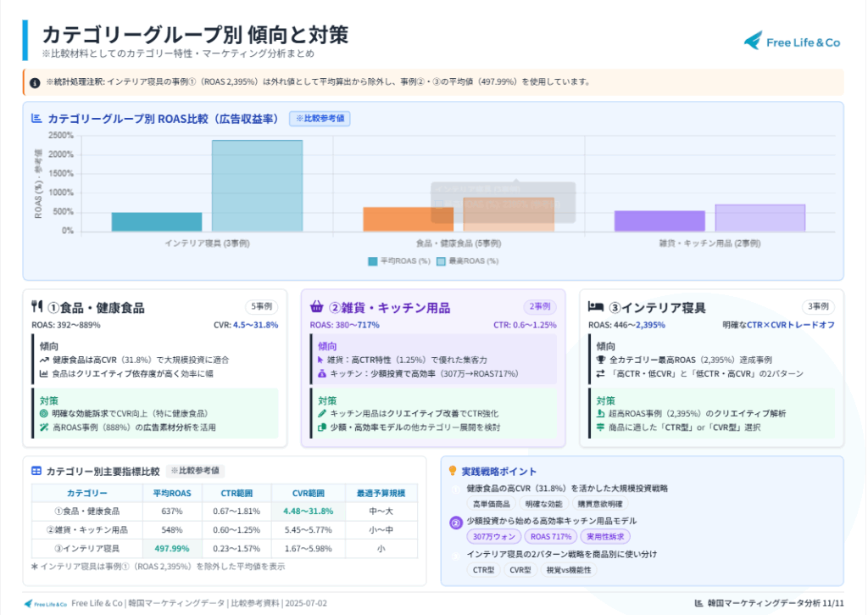Click the fork and knife icon for 食品・健康食品

point(36,307)
